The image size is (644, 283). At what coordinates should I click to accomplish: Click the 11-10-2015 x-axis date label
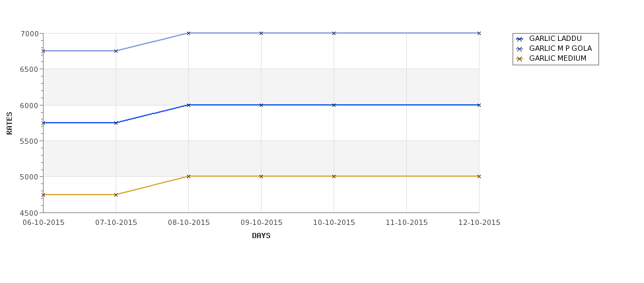pos(407,223)
